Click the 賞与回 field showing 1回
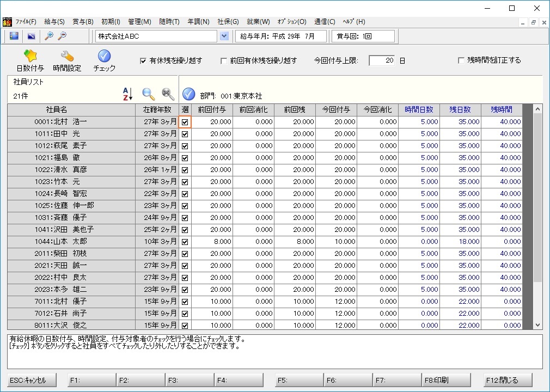 pyautogui.click(x=363, y=36)
